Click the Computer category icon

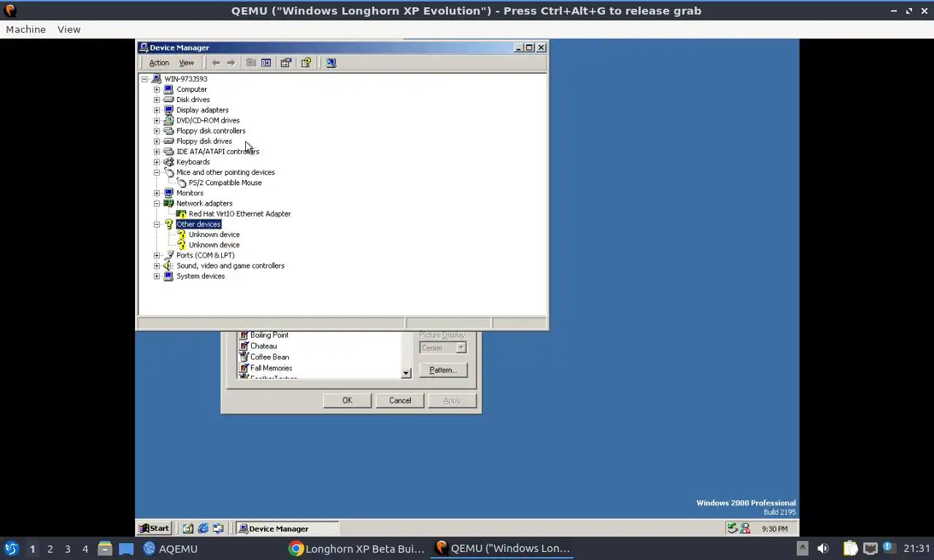169,89
